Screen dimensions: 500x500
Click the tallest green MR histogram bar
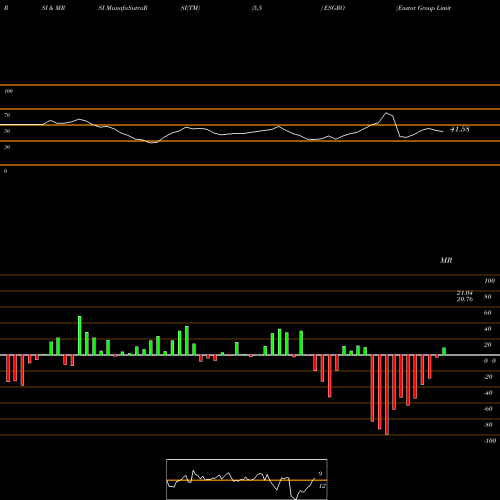coord(80,335)
